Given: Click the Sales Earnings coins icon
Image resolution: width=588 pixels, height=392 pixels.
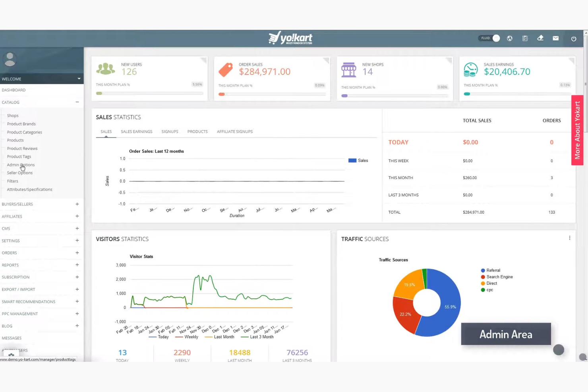Looking at the screenshot, I should (x=471, y=70).
